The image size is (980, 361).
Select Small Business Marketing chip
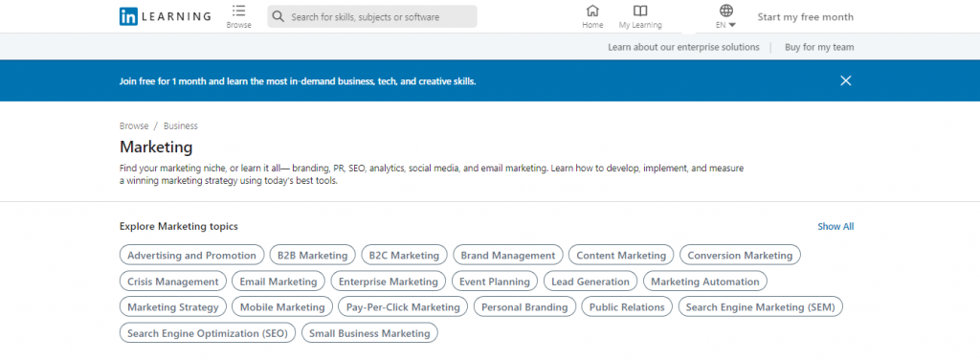point(369,333)
